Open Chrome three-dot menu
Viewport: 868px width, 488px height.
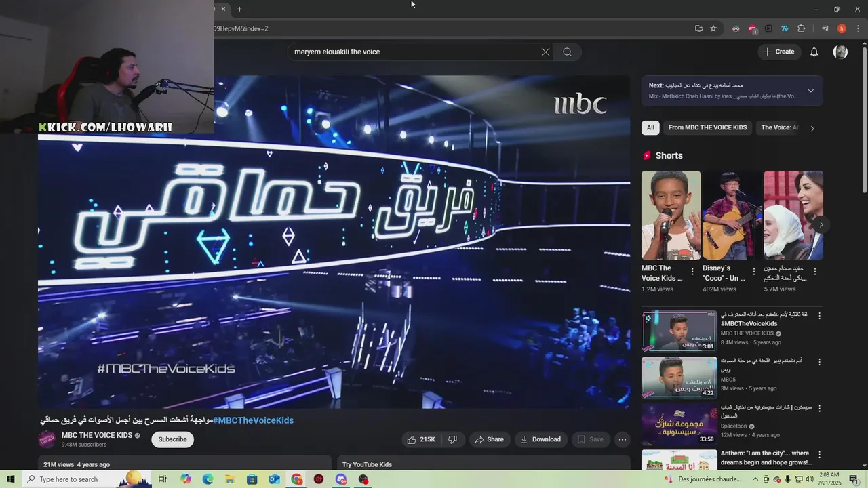pyautogui.click(x=858, y=28)
